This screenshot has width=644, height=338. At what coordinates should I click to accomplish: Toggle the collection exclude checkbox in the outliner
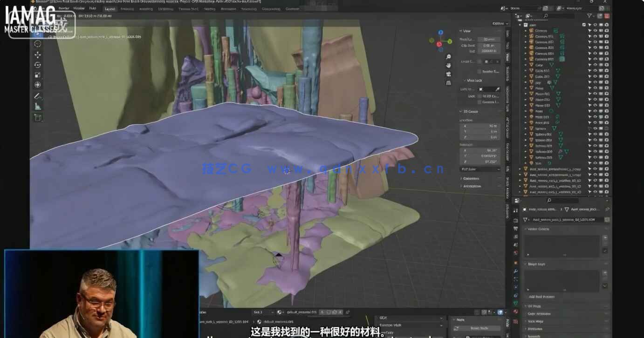coord(584,25)
